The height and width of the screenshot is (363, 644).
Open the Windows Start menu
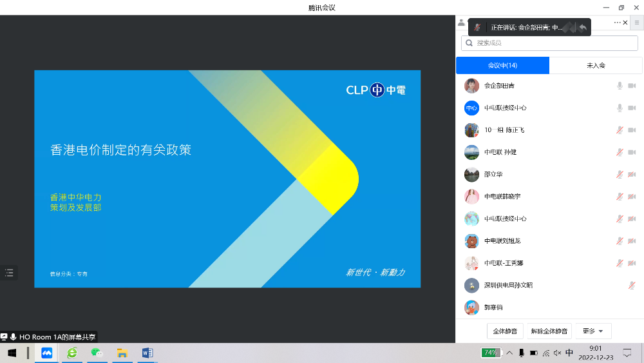point(12,353)
